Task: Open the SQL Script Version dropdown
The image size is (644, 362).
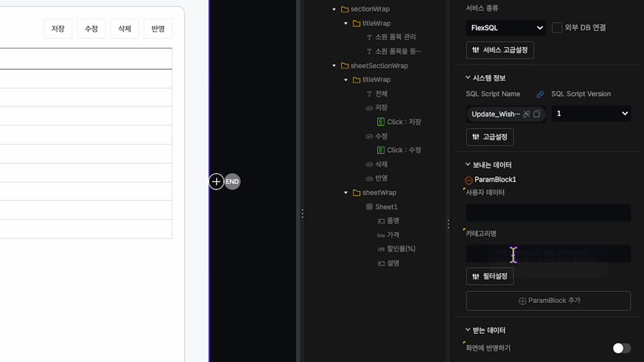Action: point(591,114)
